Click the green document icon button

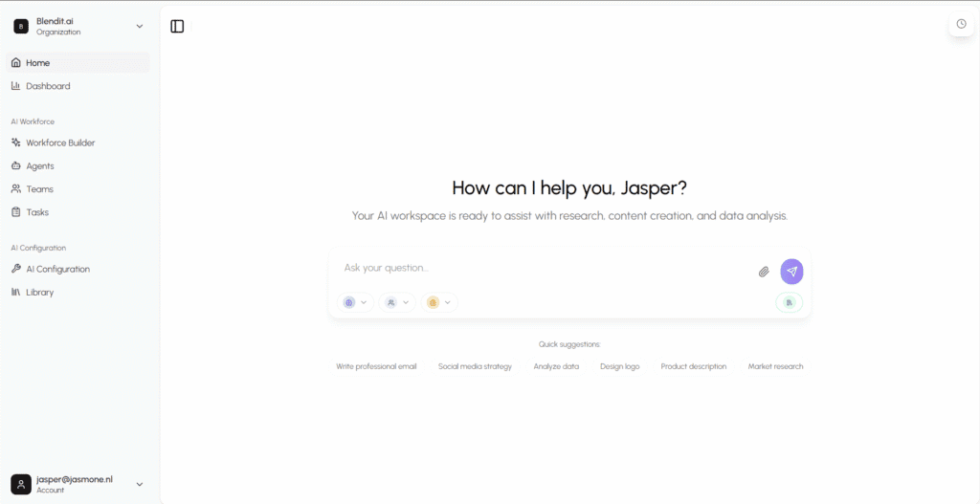coord(790,302)
